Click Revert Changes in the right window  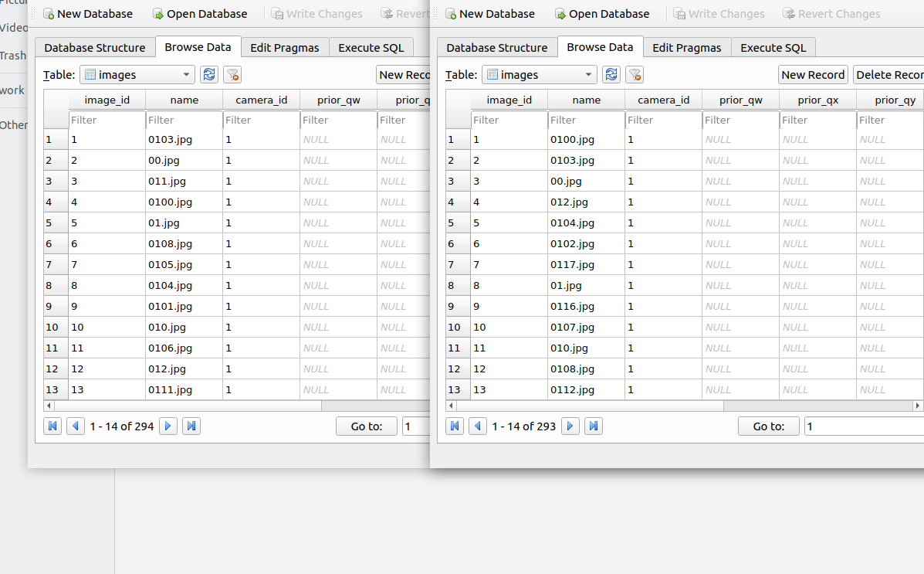pos(831,14)
